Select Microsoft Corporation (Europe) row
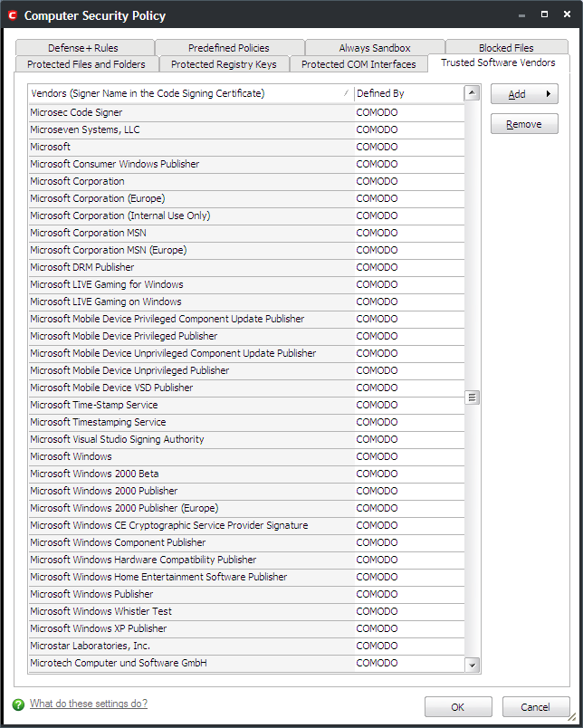 (246, 198)
